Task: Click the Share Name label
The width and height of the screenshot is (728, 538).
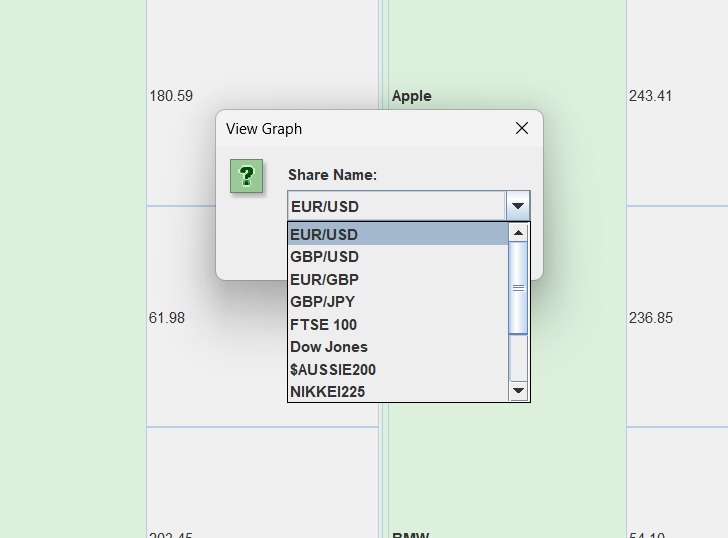Action: pos(332,175)
